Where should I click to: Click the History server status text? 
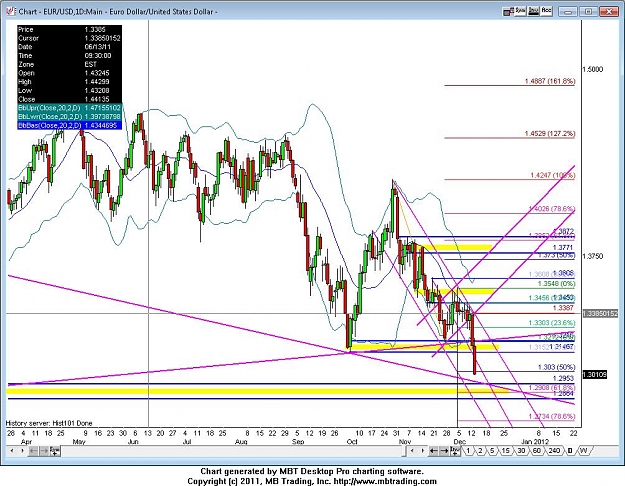click(49, 423)
